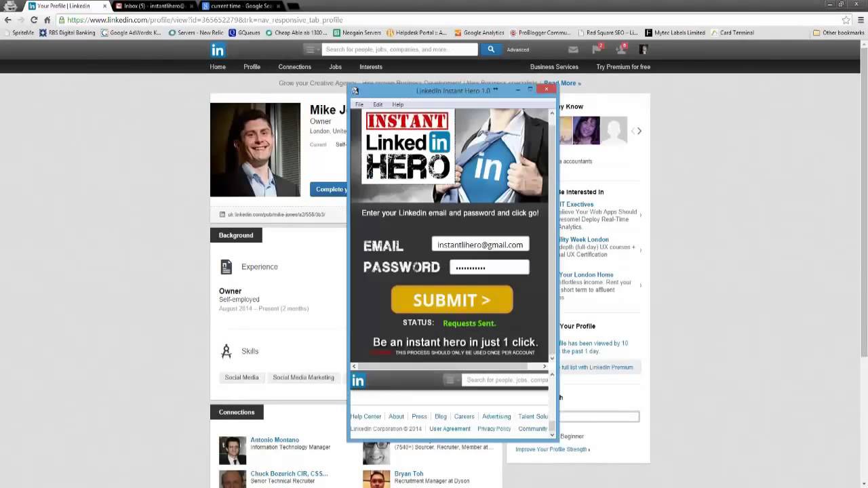Click the Social Media Marketing skill tag
The height and width of the screenshot is (488, 868).
pyautogui.click(x=303, y=378)
